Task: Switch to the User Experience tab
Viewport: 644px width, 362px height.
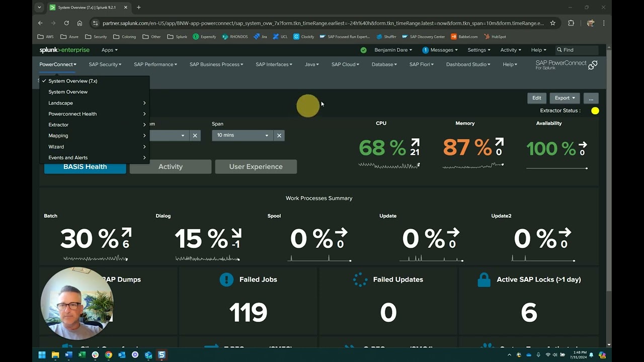Action: pyautogui.click(x=256, y=167)
